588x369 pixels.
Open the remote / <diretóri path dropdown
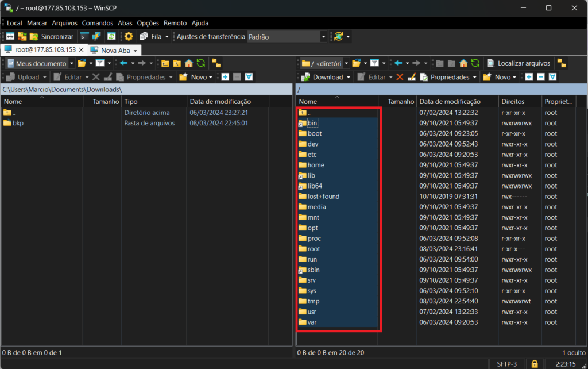pos(346,63)
